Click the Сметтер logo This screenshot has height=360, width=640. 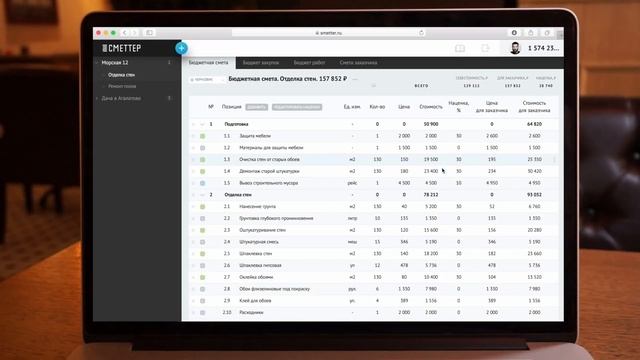click(122, 48)
